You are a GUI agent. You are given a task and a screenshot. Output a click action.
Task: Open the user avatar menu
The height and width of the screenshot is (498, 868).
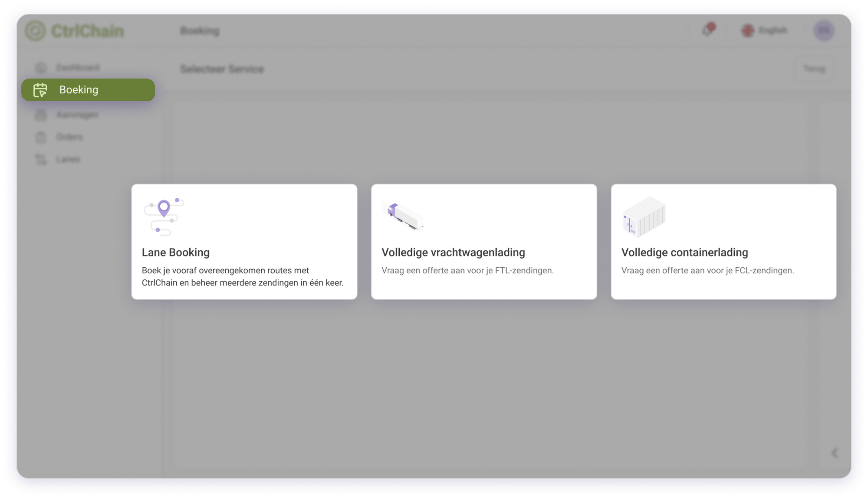pos(824,30)
